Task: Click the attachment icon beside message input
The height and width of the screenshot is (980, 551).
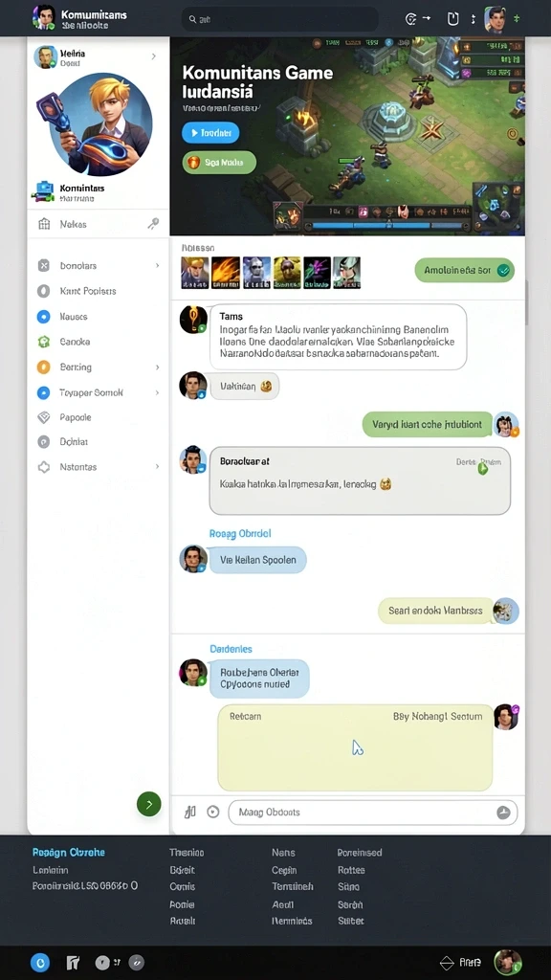Action: pos(190,812)
